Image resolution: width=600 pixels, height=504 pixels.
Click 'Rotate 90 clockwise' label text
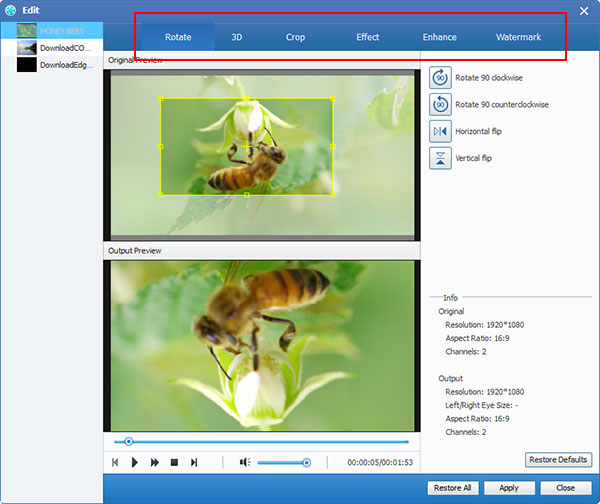pyautogui.click(x=489, y=78)
